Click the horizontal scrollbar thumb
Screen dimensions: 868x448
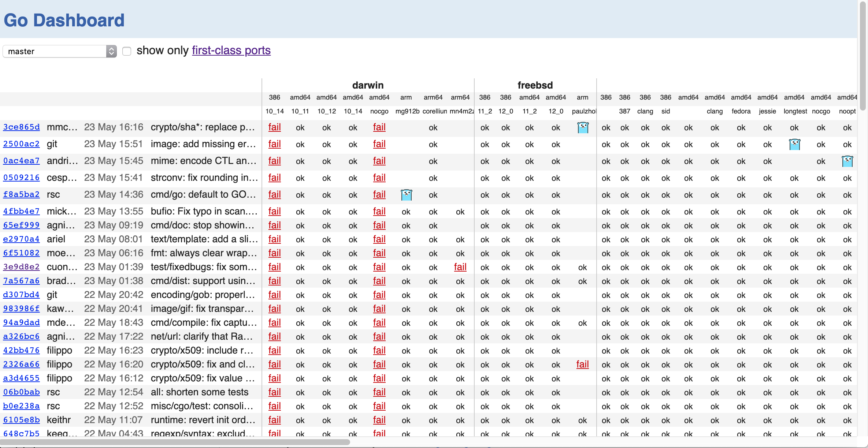pos(175,442)
